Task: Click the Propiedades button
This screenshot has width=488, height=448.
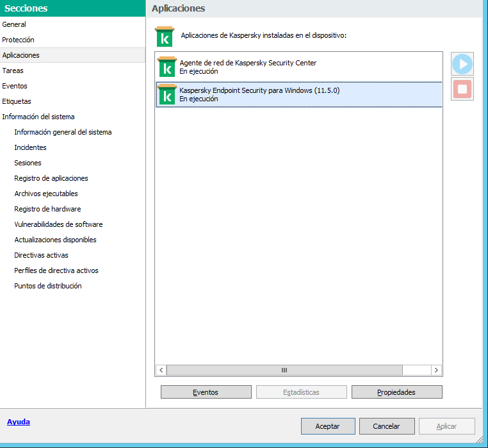Action: pos(397,392)
